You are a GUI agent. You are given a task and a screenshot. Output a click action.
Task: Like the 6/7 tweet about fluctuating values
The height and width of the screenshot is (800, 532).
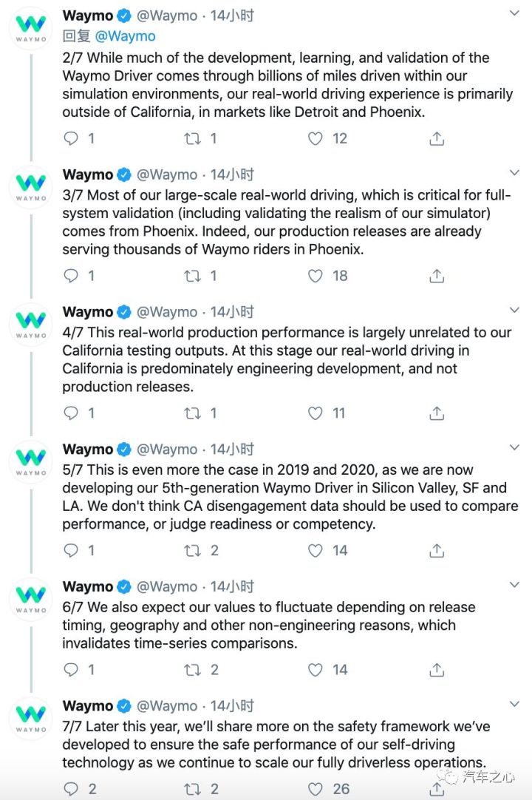pos(316,669)
